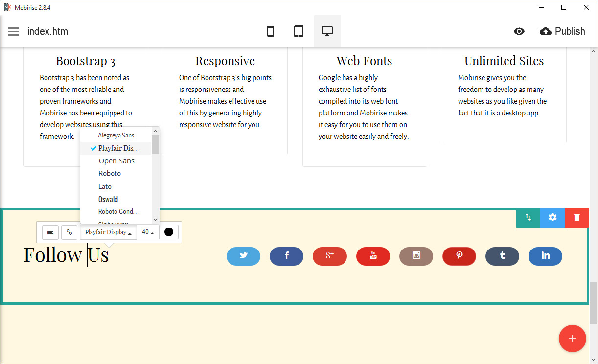Click the YouTube social button
Viewport: 598px width, 364px height.
pos(373,256)
